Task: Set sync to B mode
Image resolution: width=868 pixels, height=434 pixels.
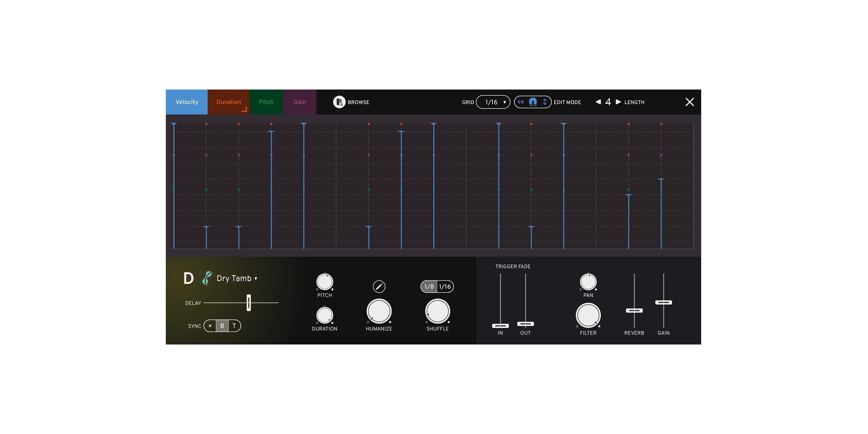Action: [x=222, y=326]
